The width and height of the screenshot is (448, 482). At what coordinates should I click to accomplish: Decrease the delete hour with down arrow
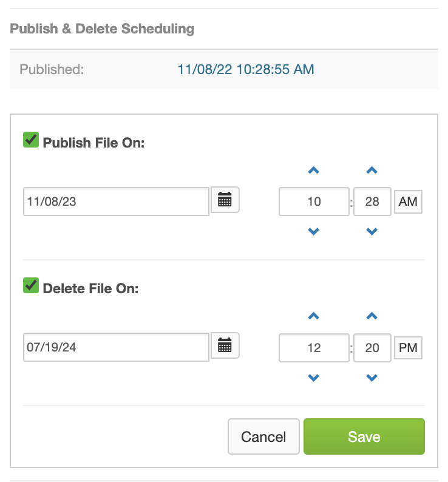click(314, 378)
